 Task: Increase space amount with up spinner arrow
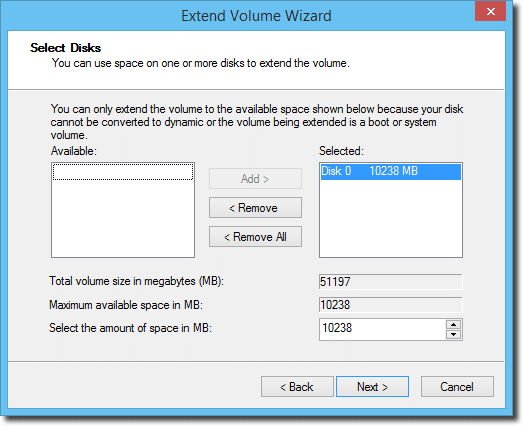[x=453, y=324]
